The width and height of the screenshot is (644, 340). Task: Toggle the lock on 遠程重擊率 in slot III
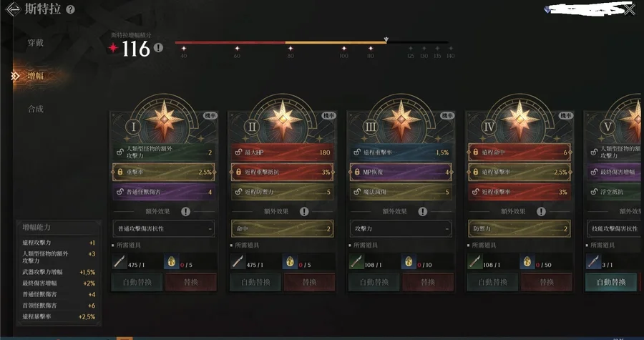click(x=357, y=152)
